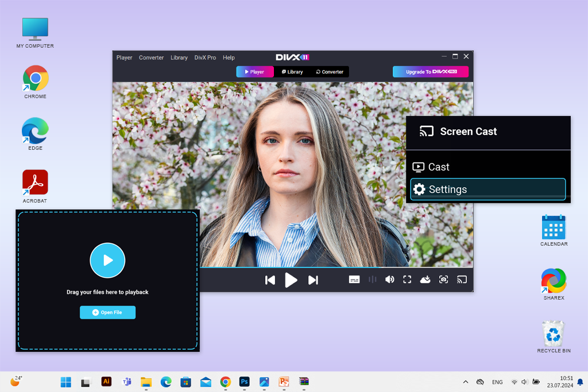
Task: Open the Converter menu in the menu bar
Action: 151,58
